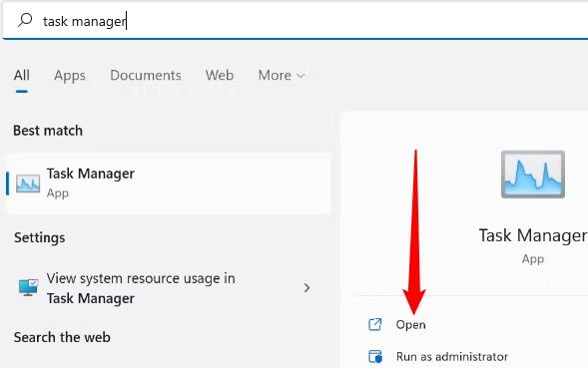The height and width of the screenshot is (368, 588).
Task: Click the large Task Manager app icon
Action: coord(533,175)
